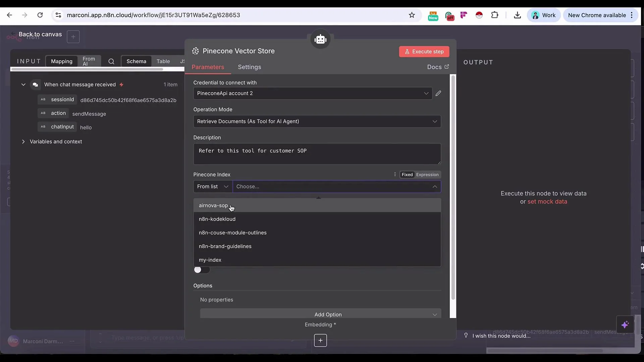The width and height of the screenshot is (644, 362).
Task: Click the plus button beside Back to canvas
Action: 73,37
